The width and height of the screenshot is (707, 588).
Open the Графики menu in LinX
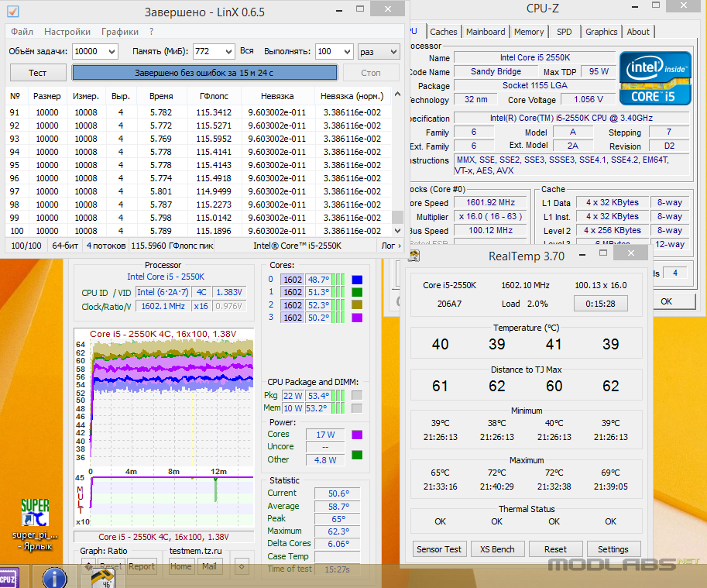(120, 32)
